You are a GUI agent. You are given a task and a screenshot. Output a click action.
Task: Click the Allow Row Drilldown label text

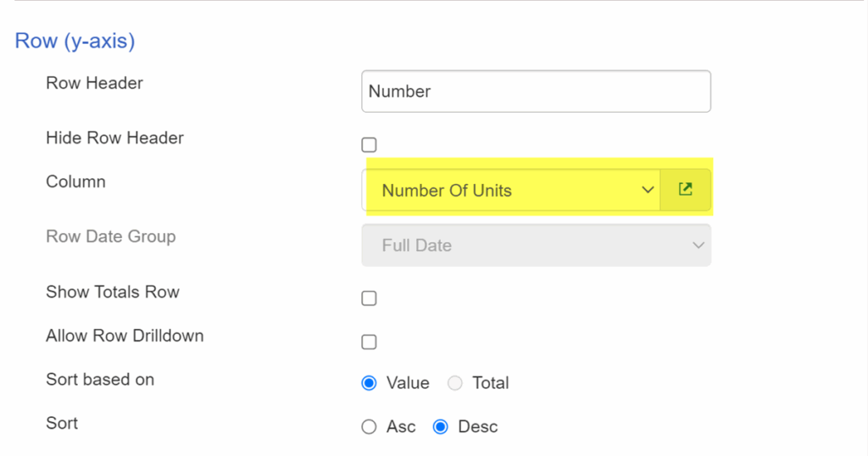pyautogui.click(x=125, y=336)
